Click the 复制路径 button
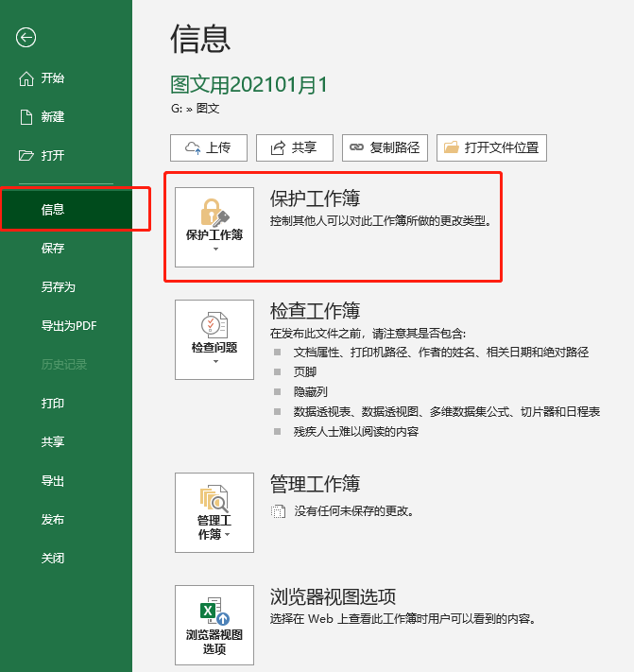The height and width of the screenshot is (672, 634). coord(385,147)
